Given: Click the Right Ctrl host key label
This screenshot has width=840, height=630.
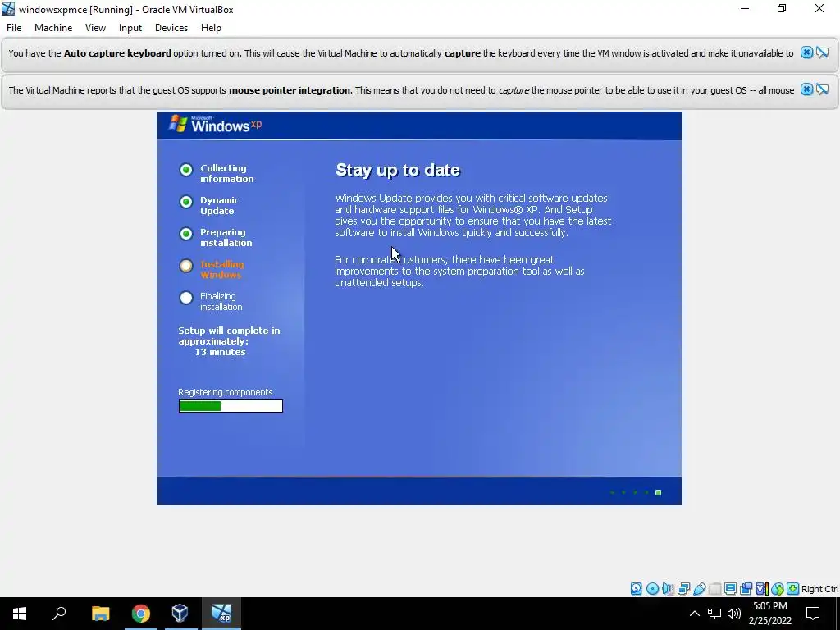Looking at the screenshot, I should point(819,589).
